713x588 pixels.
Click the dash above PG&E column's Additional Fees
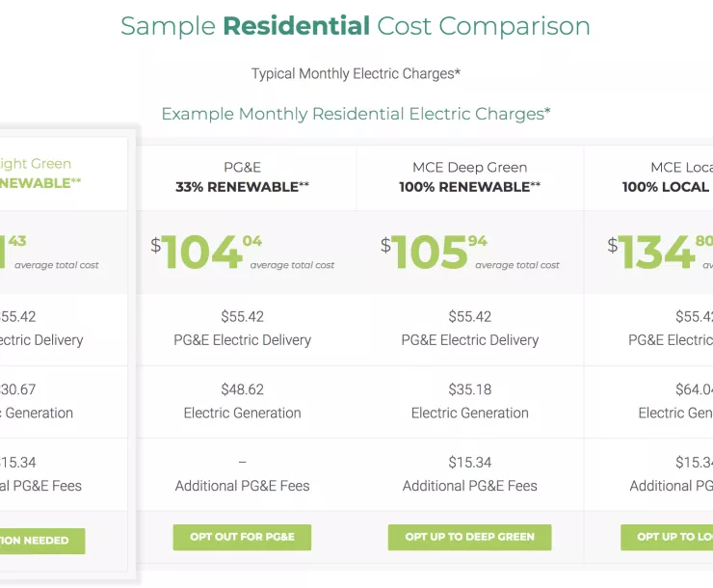[x=242, y=463]
